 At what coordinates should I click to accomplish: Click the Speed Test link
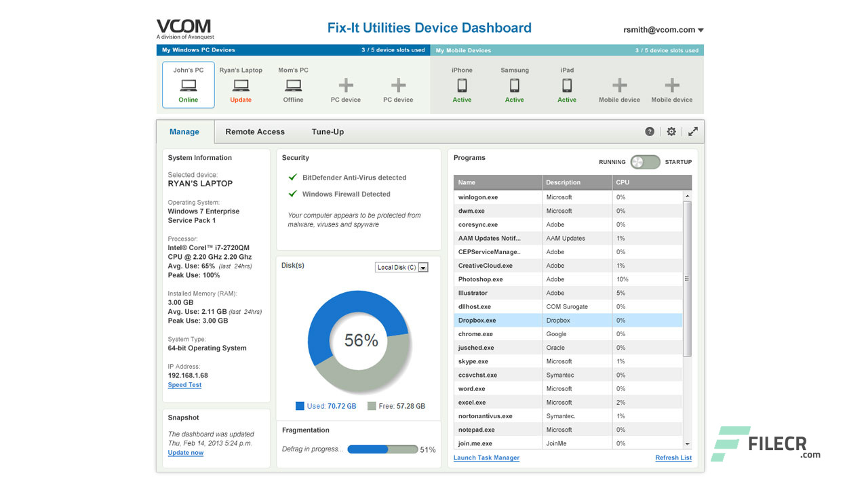(x=184, y=385)
